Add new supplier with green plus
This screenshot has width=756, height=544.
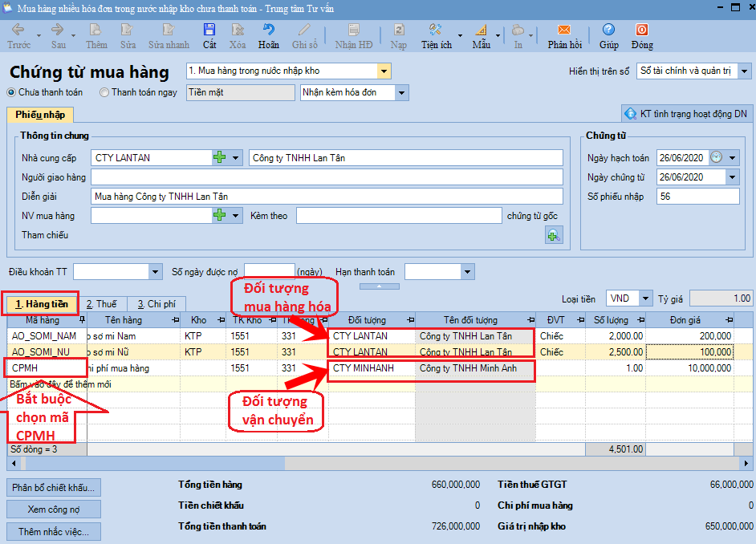pyautogui.click(x=219, y=157)
